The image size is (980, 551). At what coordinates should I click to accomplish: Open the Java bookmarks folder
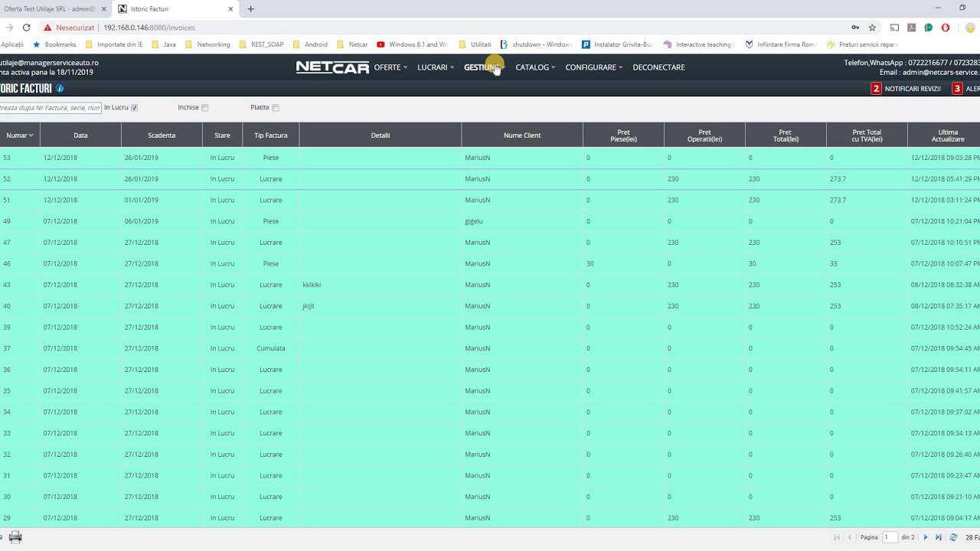[164, 44]
